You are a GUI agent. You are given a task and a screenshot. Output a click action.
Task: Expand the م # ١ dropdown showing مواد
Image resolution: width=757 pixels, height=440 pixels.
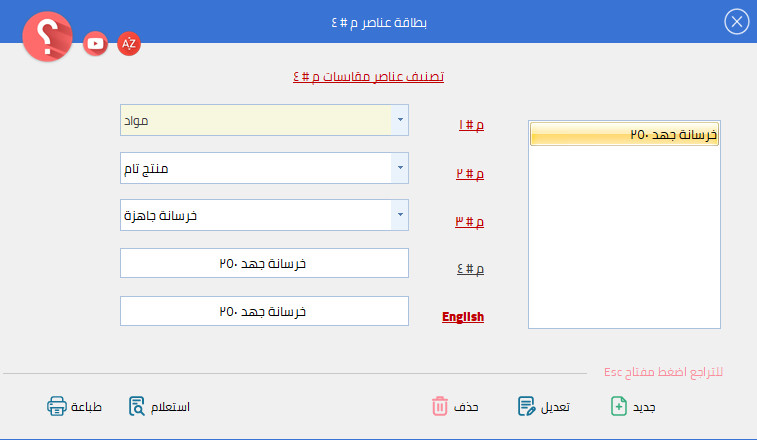point(400,120)
